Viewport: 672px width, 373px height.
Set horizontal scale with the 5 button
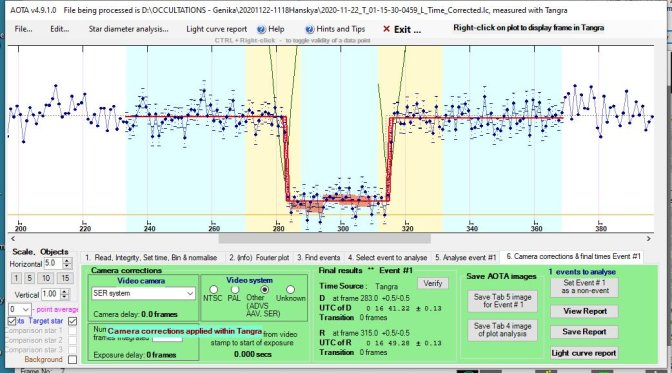point(29,278)
